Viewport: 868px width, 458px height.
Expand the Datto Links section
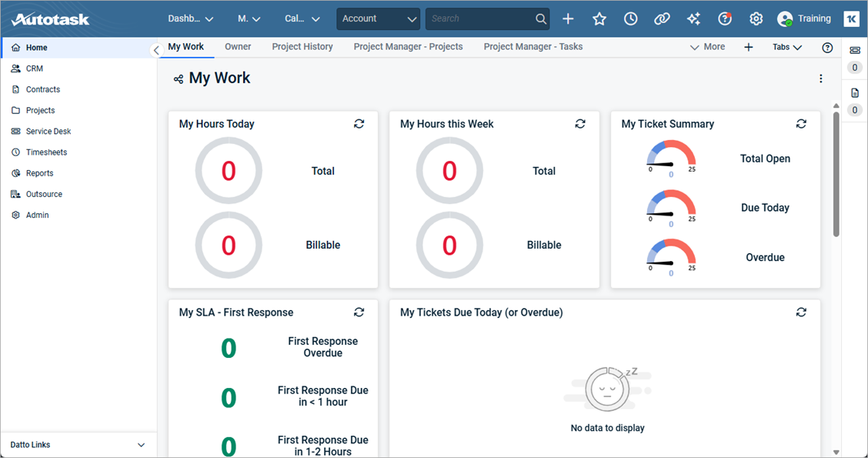pyautogui.click(x=78, y=444)
